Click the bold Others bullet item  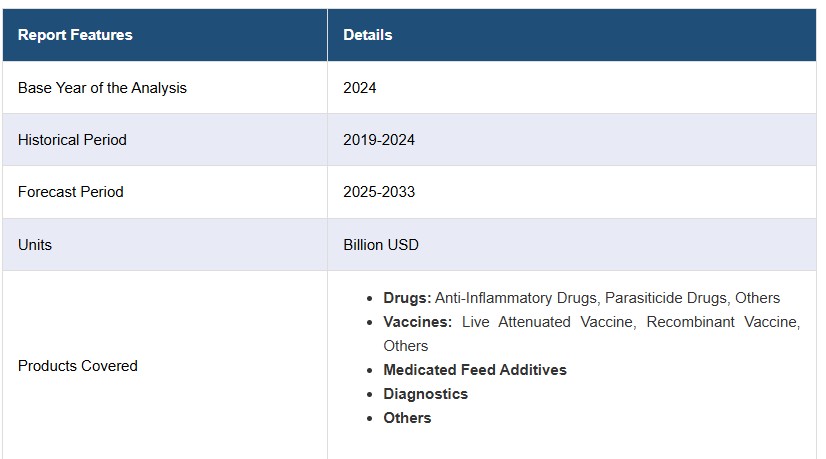pos(407,418)
